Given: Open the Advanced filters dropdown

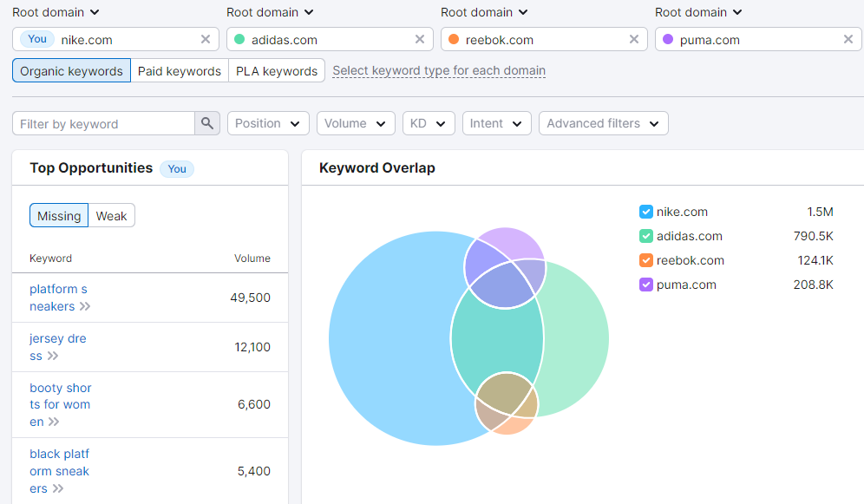Looking at the screenshot, I should click(604, 123).
